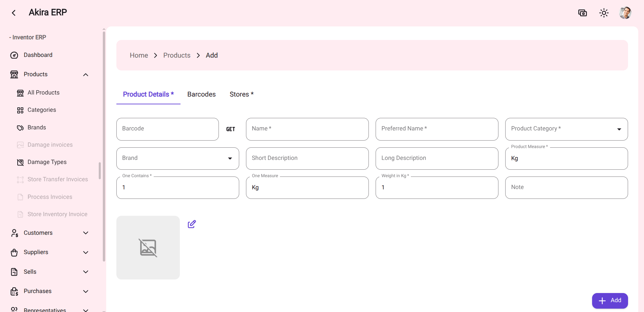Expand the Purchases sidebar section

pos(86,291)
